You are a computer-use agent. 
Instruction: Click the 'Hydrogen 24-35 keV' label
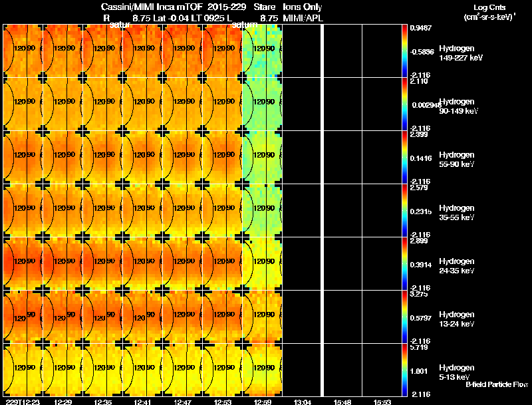click(x=457, y=266)
